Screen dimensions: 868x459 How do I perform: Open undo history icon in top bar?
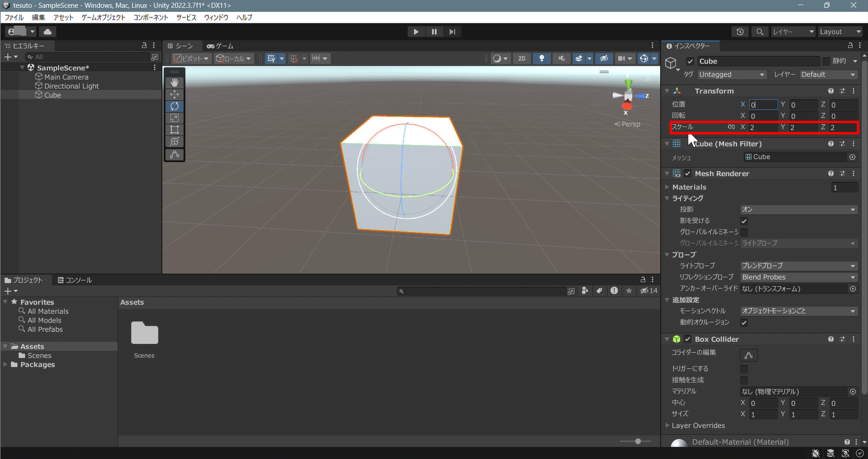point(740,31)
